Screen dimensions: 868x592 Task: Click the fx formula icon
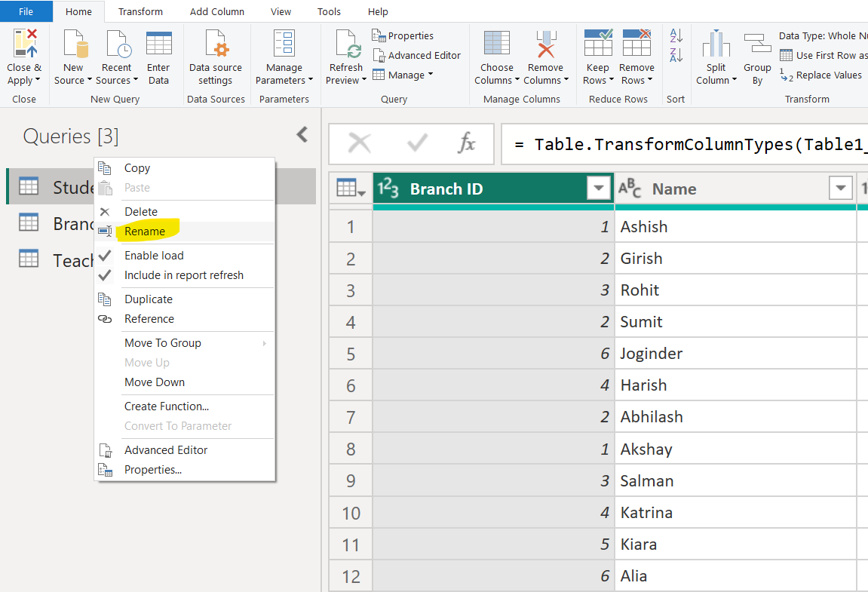point(468,143)
